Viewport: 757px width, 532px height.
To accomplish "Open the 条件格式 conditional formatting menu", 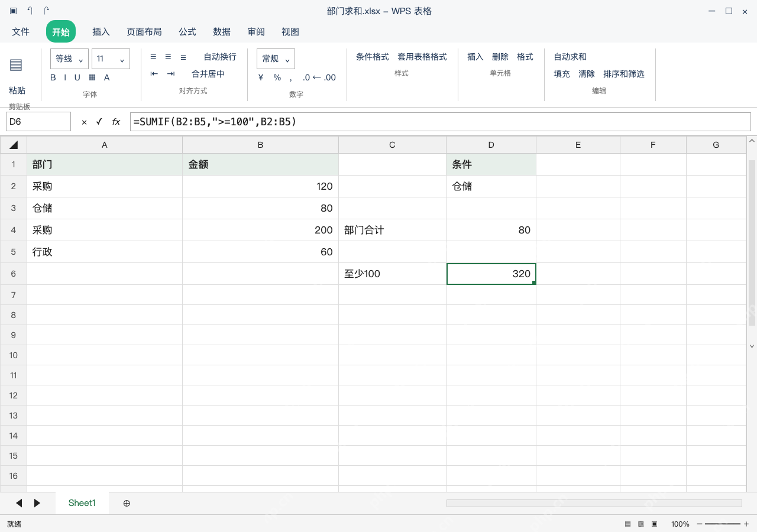I will pyautogui.click(x=373, y=57).
